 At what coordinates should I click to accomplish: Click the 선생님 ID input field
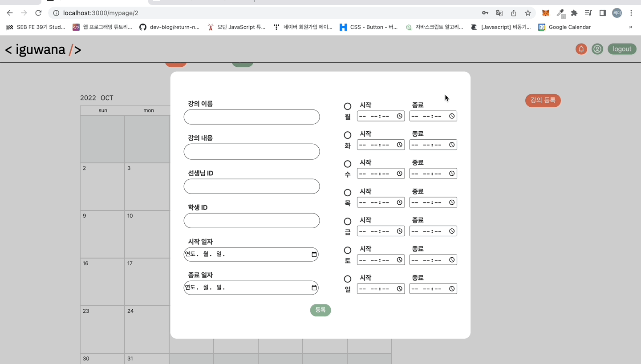[252, 186]
